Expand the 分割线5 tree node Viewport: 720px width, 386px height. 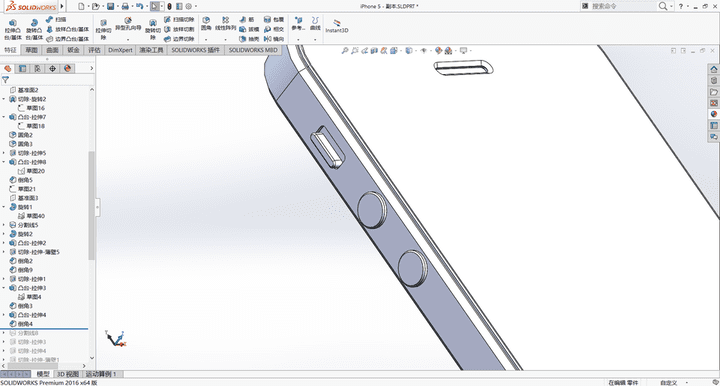click(x=4, y=225)
